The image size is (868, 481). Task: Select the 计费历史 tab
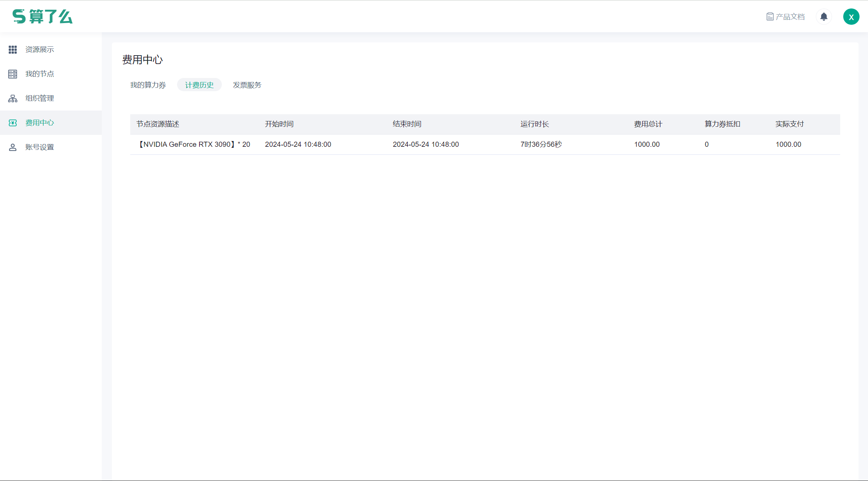point(199,85)
